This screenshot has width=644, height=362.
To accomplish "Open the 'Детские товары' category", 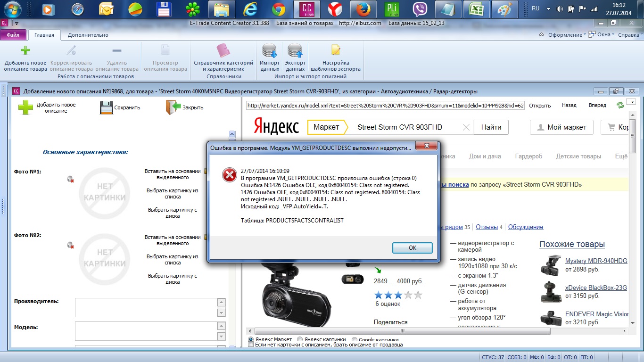I will tap(578, 156).
